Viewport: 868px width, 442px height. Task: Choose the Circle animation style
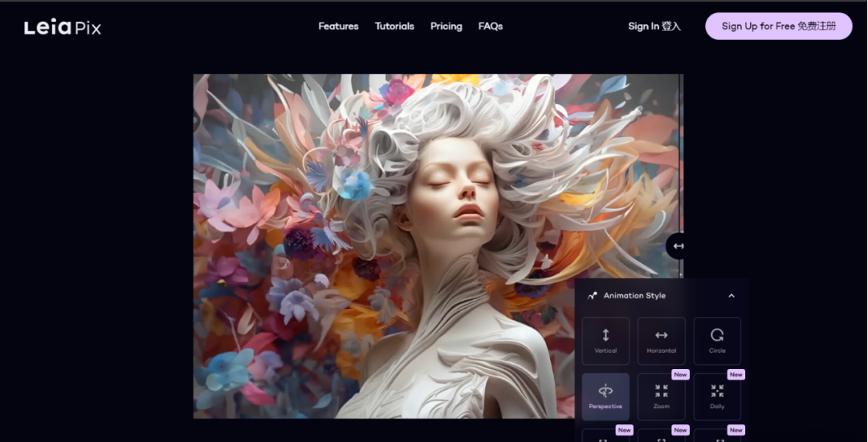[717, 341]
